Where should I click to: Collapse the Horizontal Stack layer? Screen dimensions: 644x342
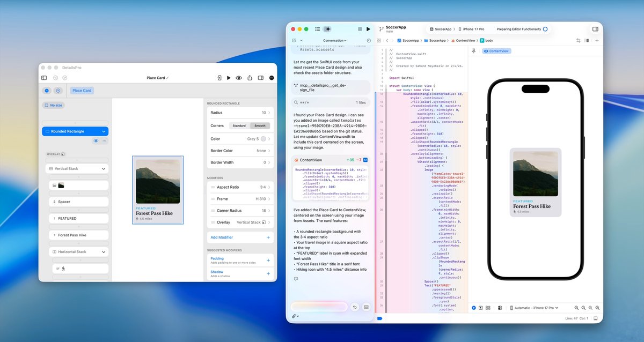click(104, 252)
